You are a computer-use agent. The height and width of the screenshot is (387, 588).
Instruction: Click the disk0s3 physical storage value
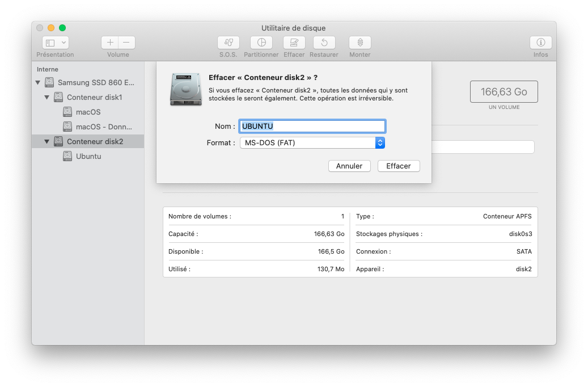521,234
